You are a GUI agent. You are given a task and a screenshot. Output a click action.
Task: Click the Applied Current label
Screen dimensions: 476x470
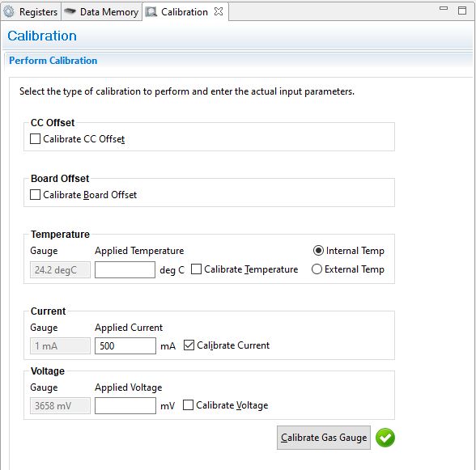coord(129,328)
